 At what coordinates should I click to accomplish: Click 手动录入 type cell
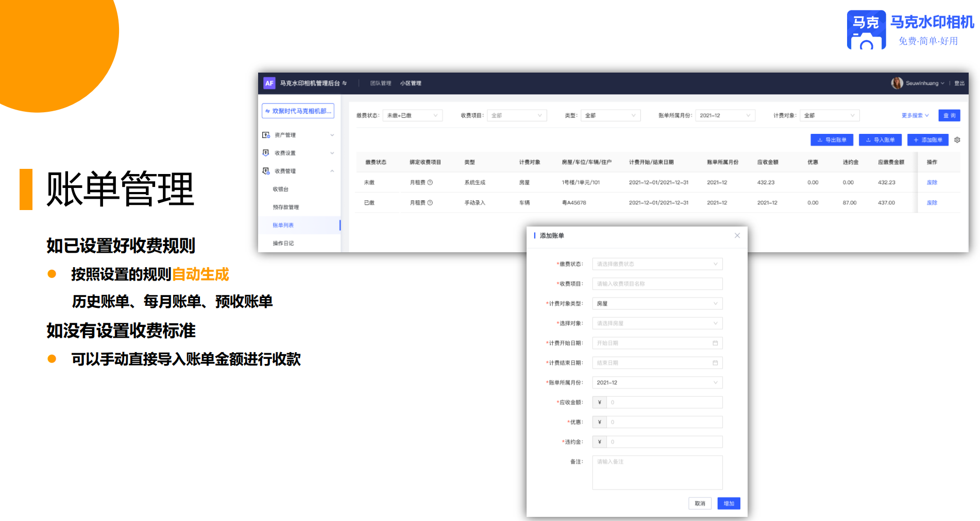pos(475,202)
